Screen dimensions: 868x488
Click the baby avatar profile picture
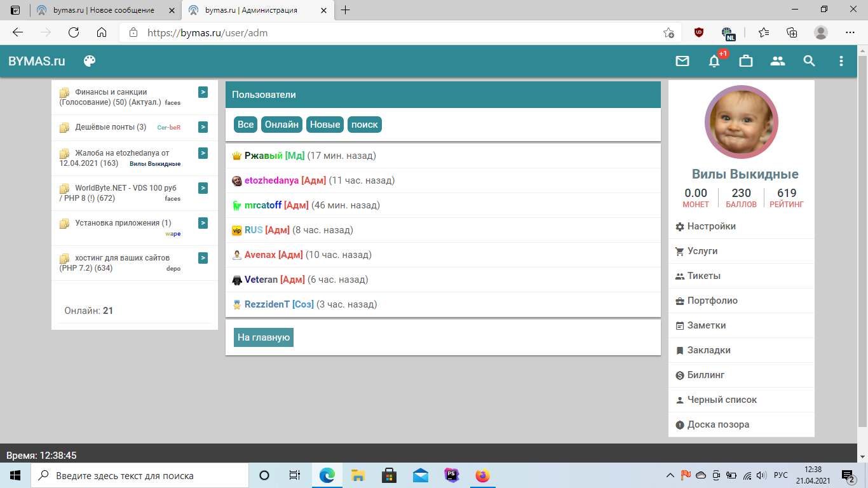point(741,122)
